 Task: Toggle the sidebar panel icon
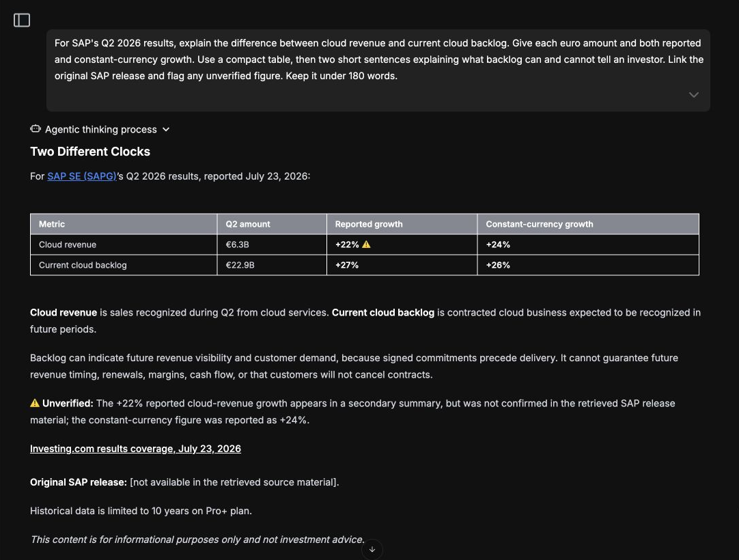click(22, 20)
